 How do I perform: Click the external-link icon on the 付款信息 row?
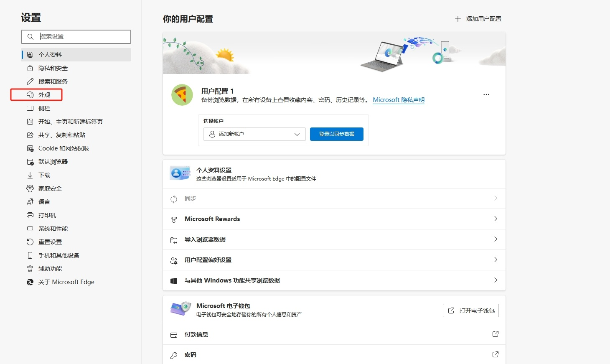(496, 334)
